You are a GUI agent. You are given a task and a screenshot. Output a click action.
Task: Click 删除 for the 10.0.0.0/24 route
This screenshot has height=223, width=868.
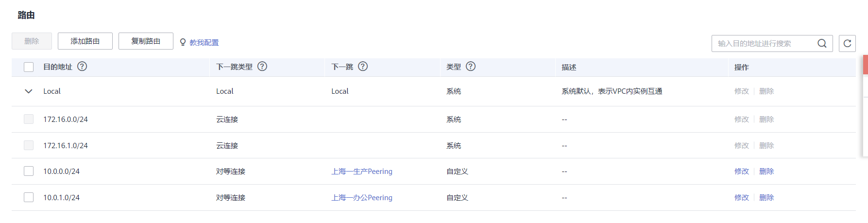click(766, 172)
